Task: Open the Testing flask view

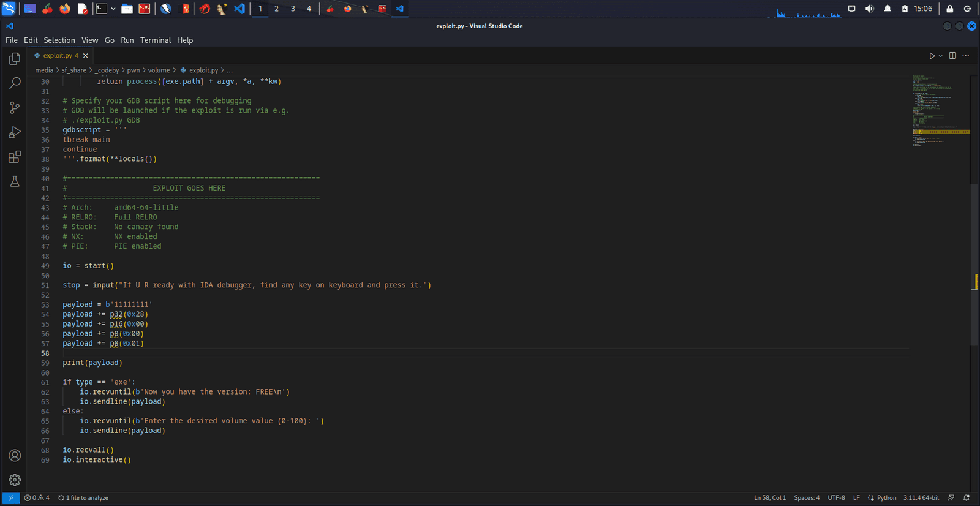Action: [x=15, y=181]
